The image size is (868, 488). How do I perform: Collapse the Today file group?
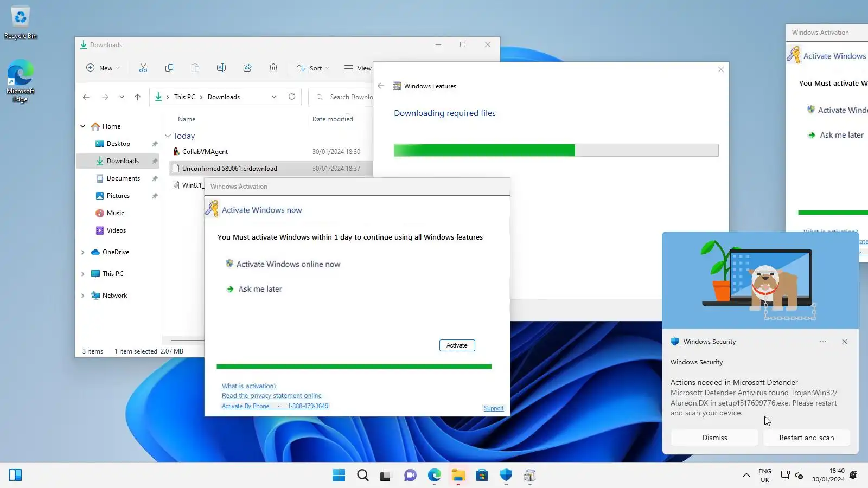(x=168, y=136)
